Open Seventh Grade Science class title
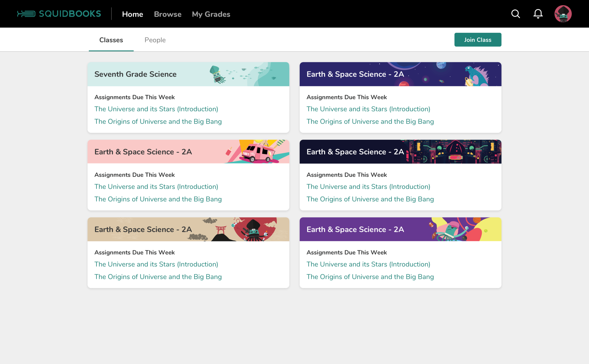The image size is (589, 364). click(135, 74)
